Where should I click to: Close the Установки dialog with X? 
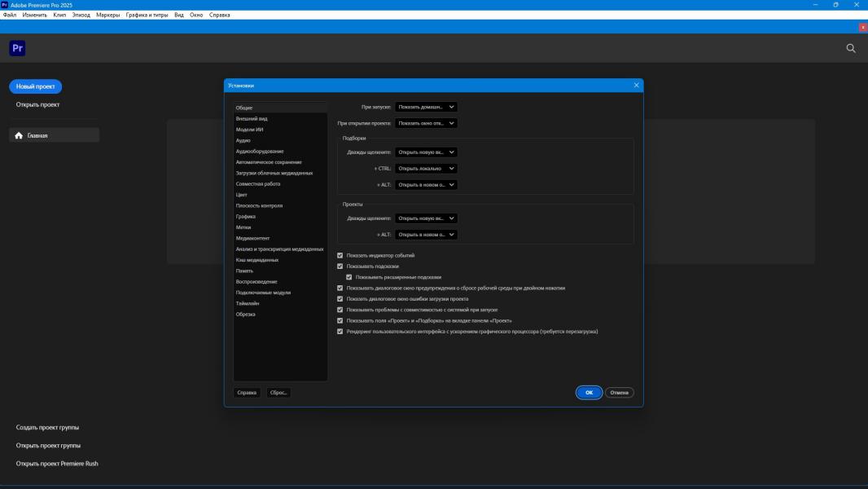[636, 86]
